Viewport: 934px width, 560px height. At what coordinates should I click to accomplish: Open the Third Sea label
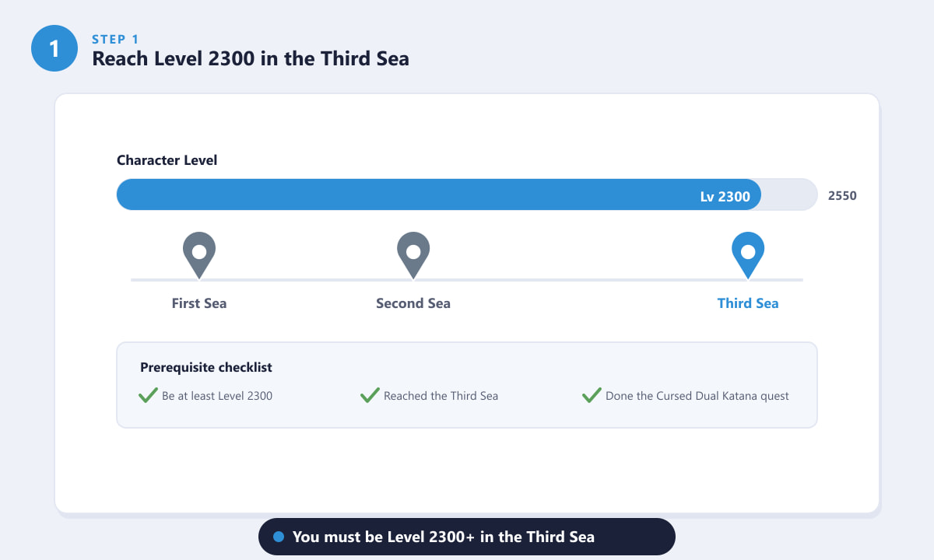point(748,303)
